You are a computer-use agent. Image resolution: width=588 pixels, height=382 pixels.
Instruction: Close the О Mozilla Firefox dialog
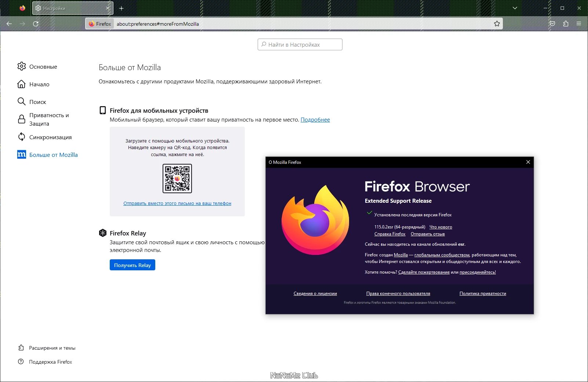coord(528,162)
